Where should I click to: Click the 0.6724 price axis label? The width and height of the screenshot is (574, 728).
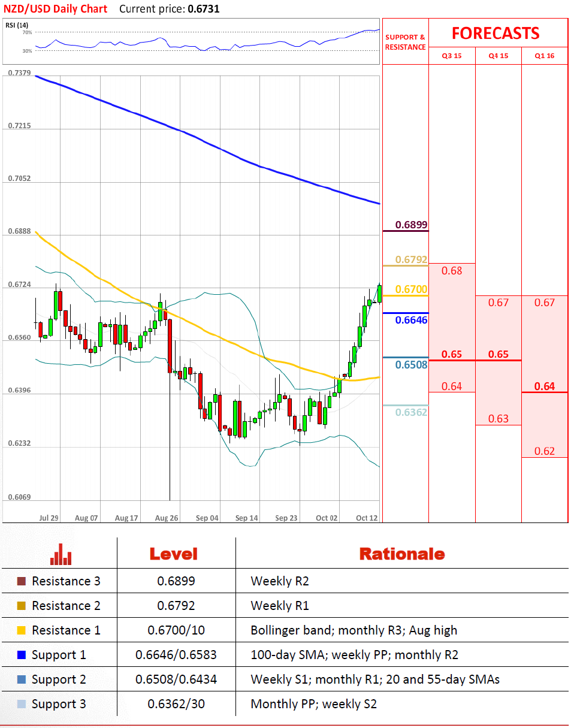(x=19, y=284)
